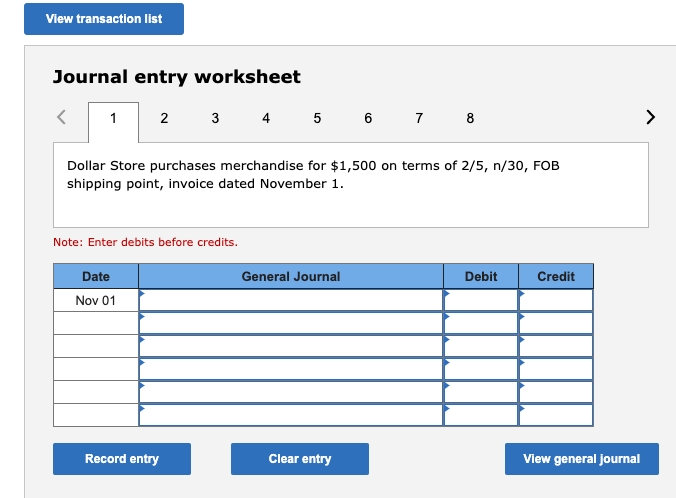Click the Debit field in the second row

click(481, 323)
